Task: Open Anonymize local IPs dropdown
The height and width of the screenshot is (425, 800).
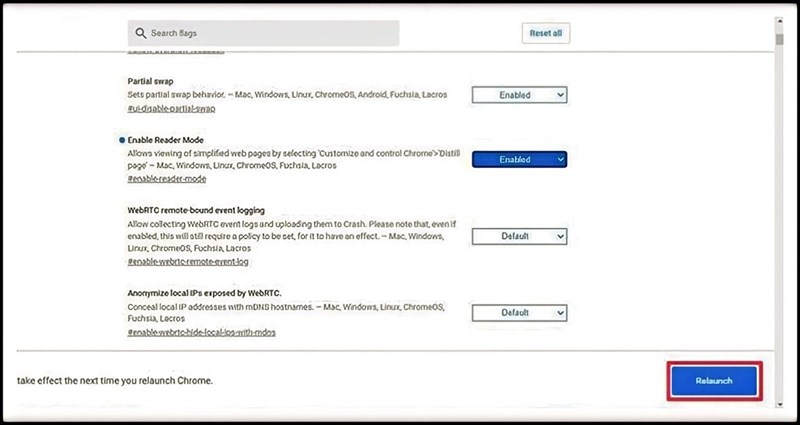Action: pyautogui.click(x=519, y=313)
